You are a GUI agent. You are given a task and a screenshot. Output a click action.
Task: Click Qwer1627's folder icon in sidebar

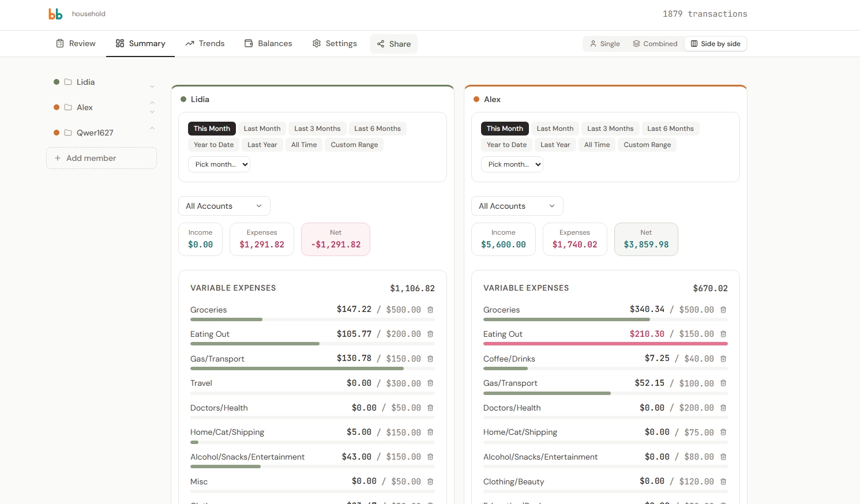click(68, 133)
